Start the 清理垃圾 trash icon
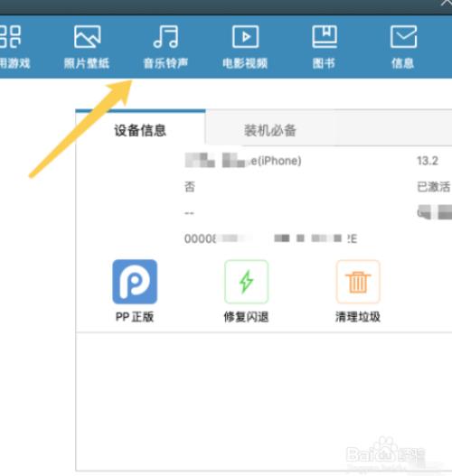The width and height of the screenshot is (452, 476). click(358, 282)
